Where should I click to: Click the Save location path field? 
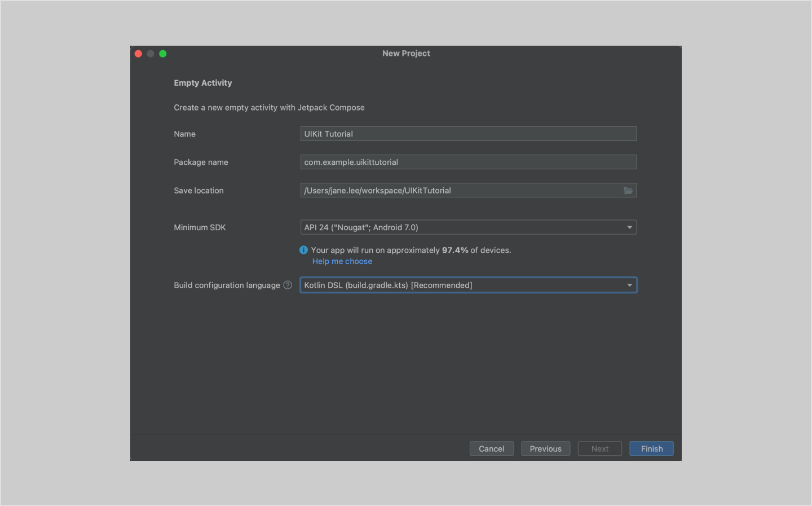(x=460, y=191)
